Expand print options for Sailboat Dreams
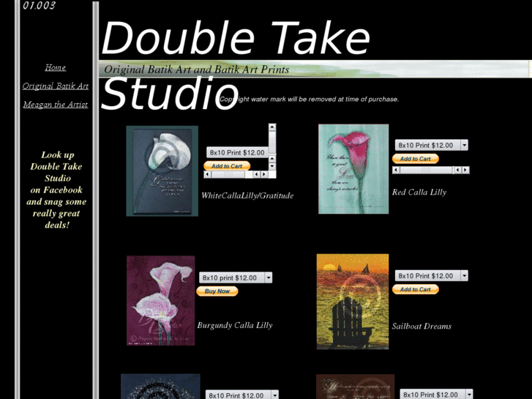 [431, 276]
